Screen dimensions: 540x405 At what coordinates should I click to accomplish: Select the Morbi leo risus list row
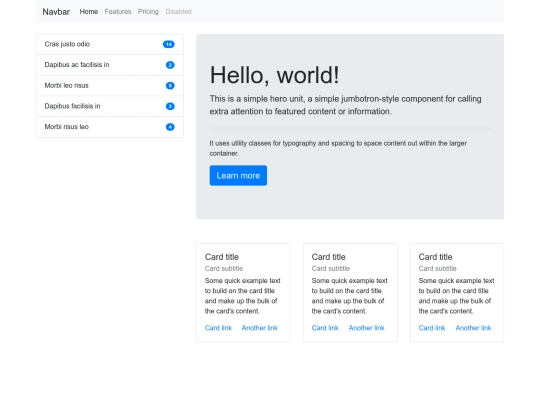[x=110, y=85]
